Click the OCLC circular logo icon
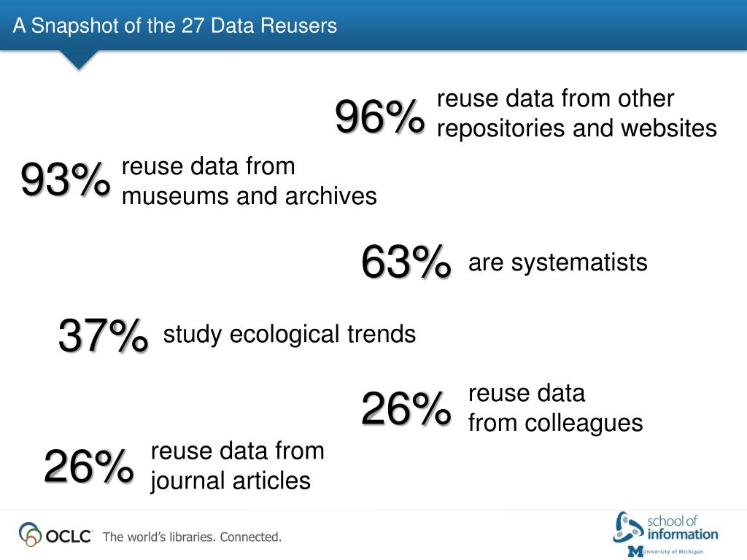This screenshot has height=560, width=747. (31, 534)
